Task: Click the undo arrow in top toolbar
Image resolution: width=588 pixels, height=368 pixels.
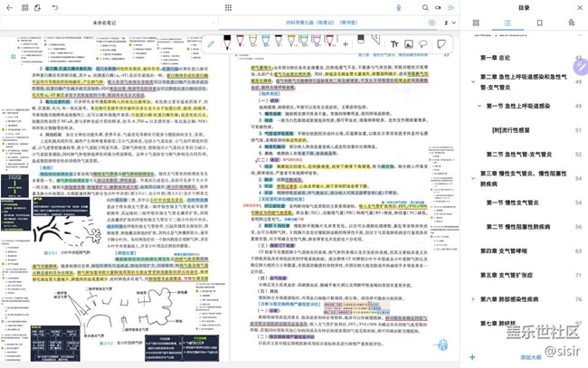Action: click(55, 7)
